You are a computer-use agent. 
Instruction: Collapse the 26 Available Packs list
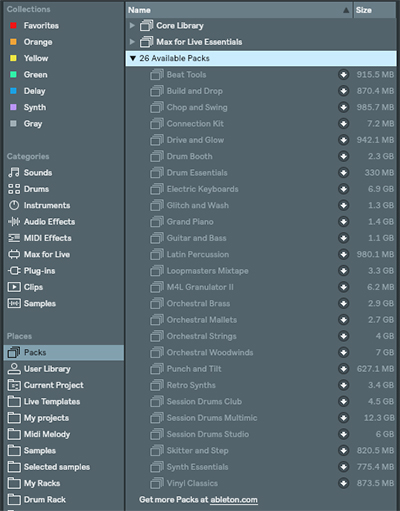[x=133, y=58]
